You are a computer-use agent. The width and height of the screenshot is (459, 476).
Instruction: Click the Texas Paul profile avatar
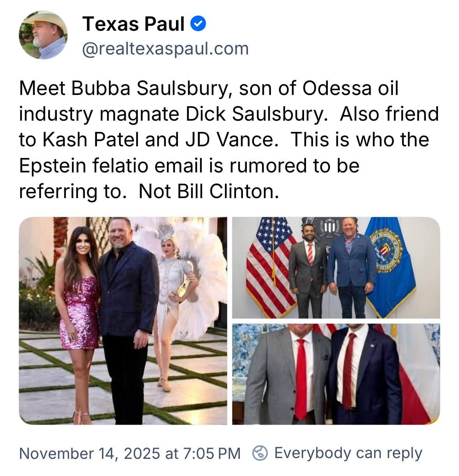click(x=43, y=35)
